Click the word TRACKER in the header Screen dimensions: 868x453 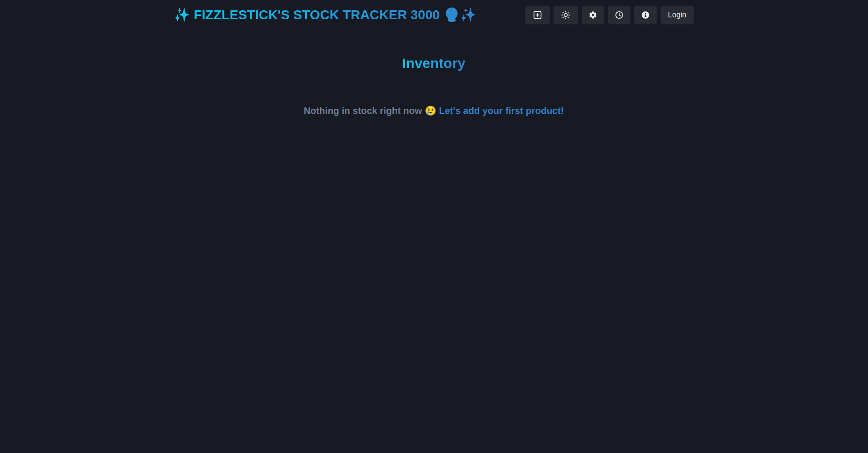[x=375, y=15]
